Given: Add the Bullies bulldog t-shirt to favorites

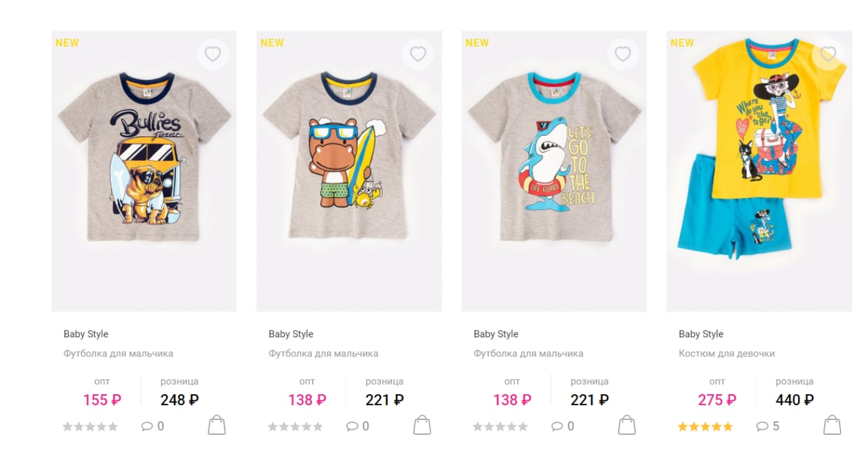Looking at the screenshot, I should tap(213, 54).
